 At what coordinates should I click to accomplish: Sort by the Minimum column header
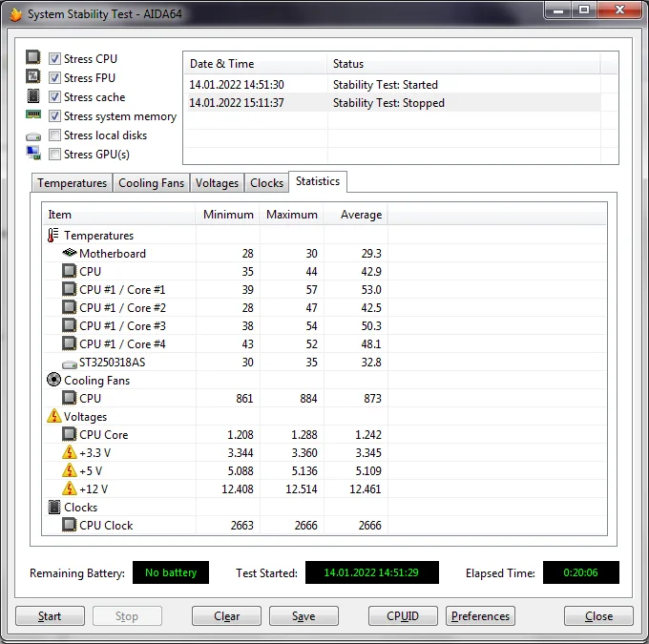[227, 215]
